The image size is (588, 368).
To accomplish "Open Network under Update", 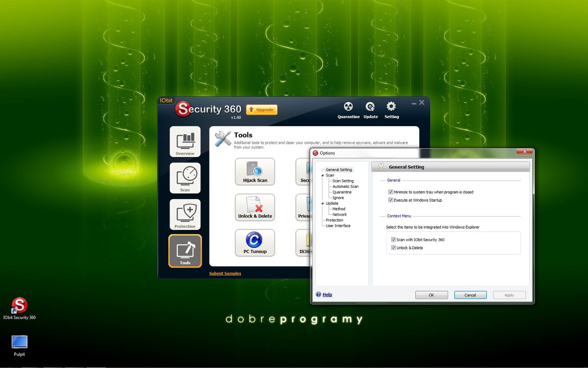I will pos(339,214).
